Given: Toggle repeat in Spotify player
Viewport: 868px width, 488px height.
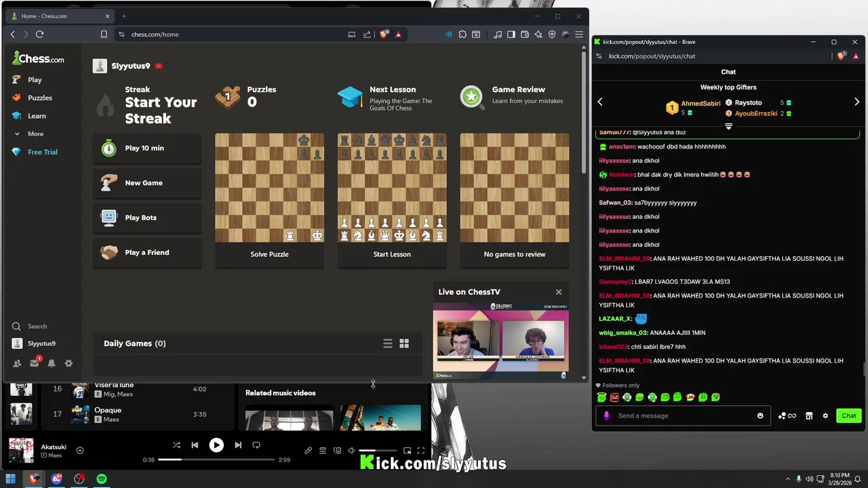Looking at the screenshot, I should (x=256, y=445).
